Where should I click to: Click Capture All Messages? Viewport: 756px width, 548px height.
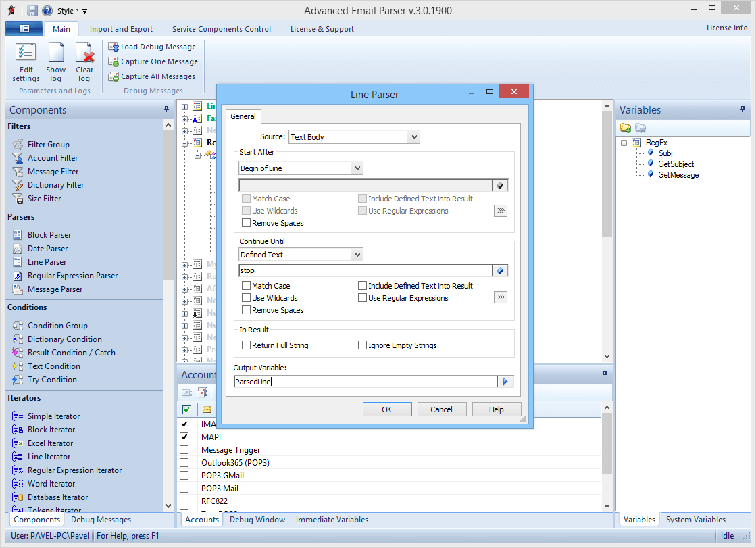(x=152, y=77)
